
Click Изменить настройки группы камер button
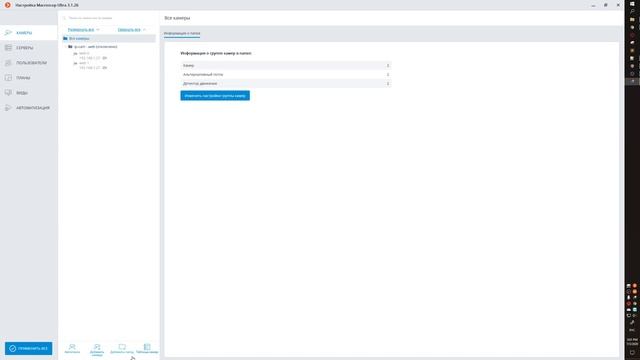[x=215, y=96]
